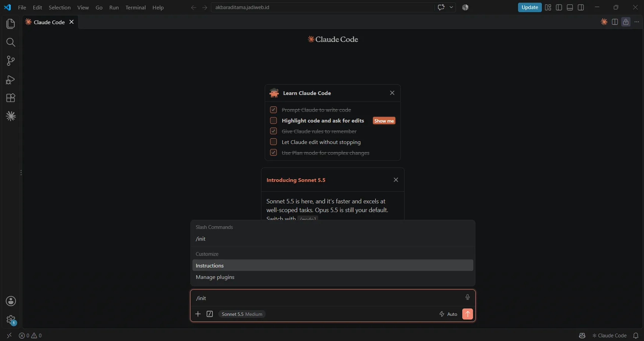Toggle the editor group lock icon

tap(626, 22)
